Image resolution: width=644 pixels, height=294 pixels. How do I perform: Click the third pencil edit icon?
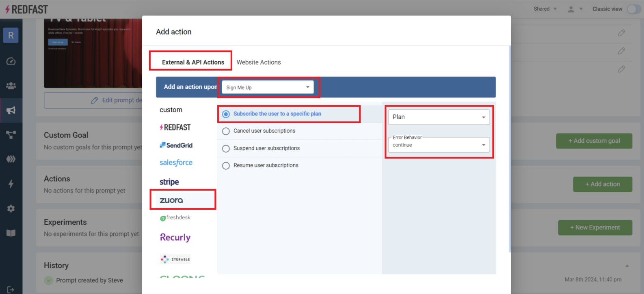[x=622, y=69]
